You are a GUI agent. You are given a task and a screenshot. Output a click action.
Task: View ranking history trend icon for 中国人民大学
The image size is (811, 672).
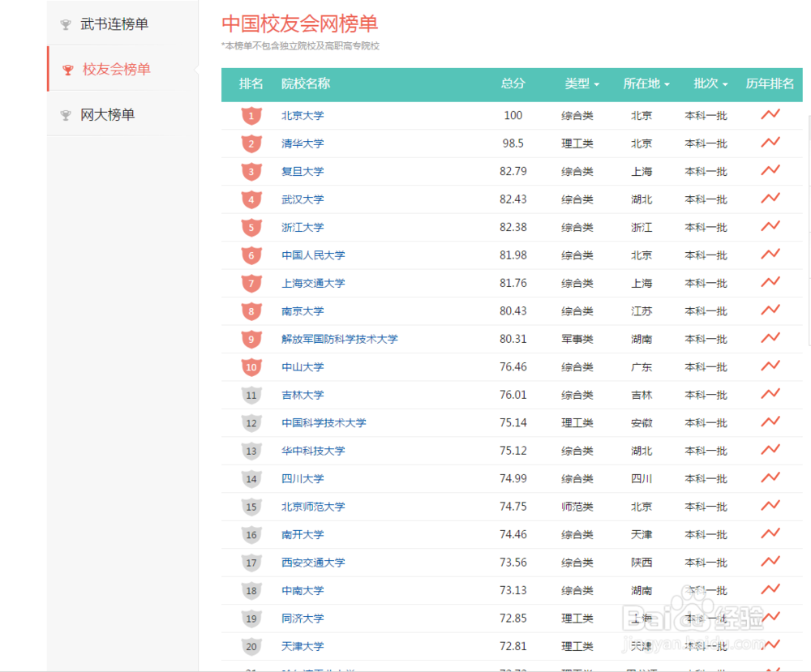tap(770, 254)
